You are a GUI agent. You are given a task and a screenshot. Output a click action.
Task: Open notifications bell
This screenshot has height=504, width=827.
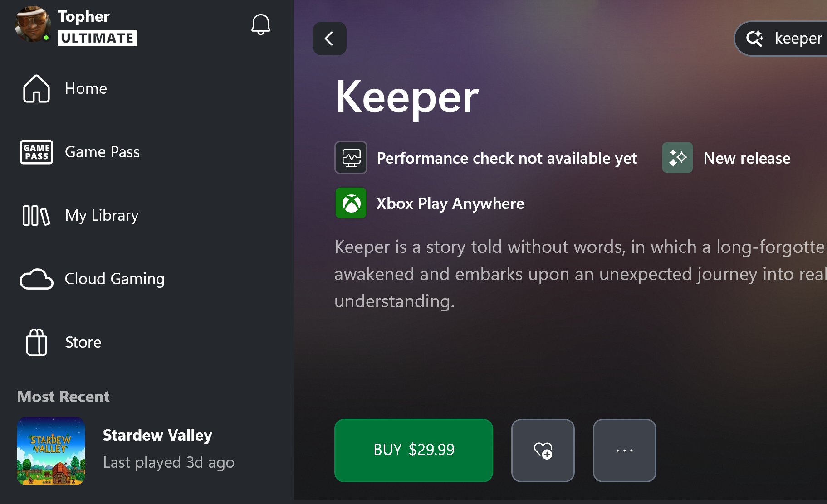[261, 24]
